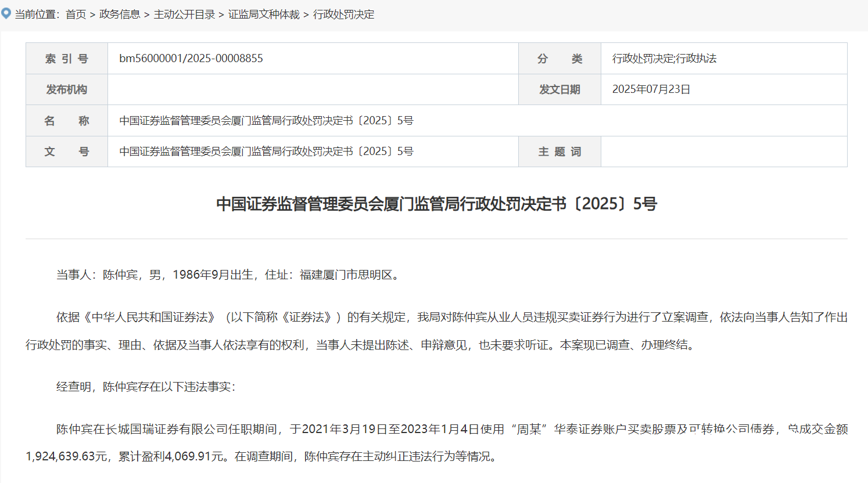The image size is (868, 483).
Task: Click the 分类 header cell
Action: [x=559, y=58]
